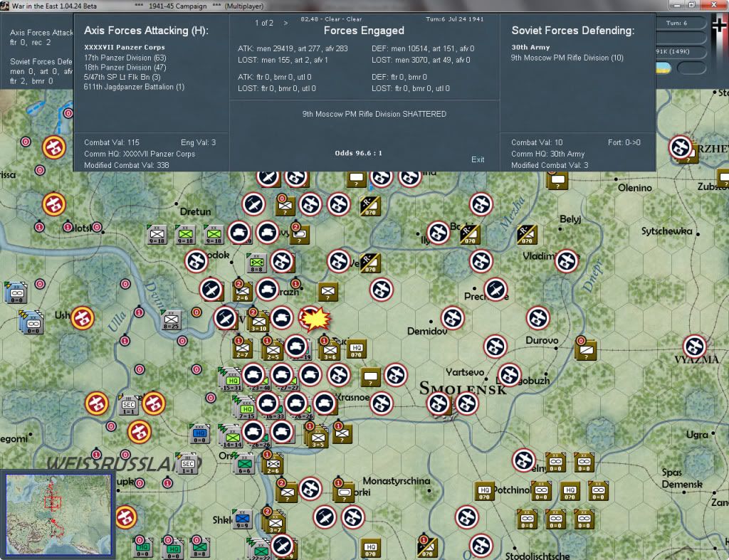The image size is (729, 560).
Task: Select the Soviet infantry counter 3=6
Action: pos(330,349)
